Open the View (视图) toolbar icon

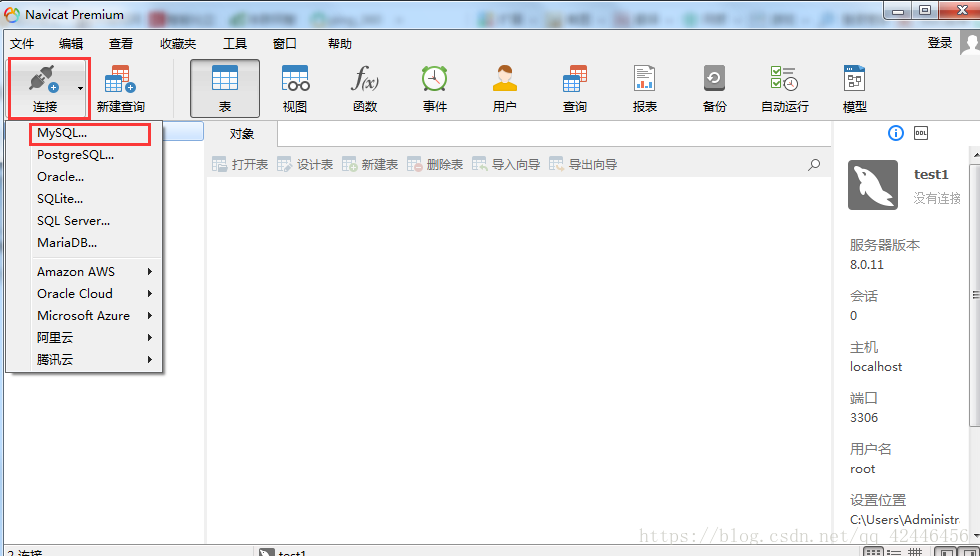[x=295, y=79]
